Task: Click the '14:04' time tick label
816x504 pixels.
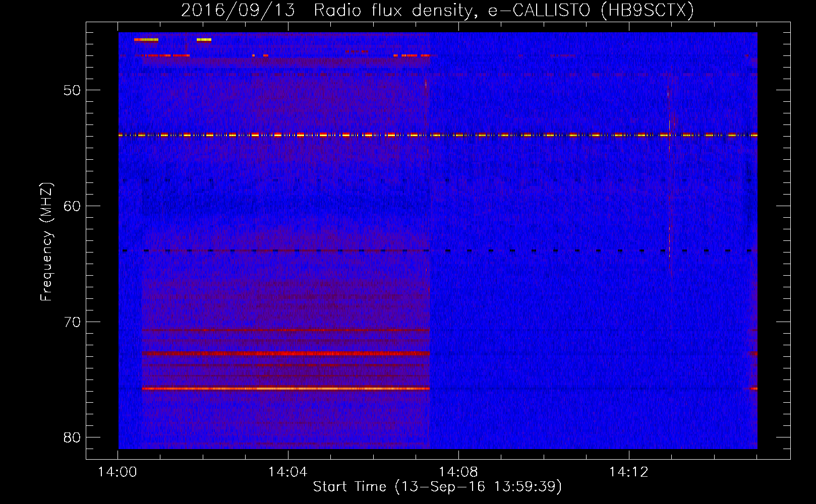Action: pos(287,472)
